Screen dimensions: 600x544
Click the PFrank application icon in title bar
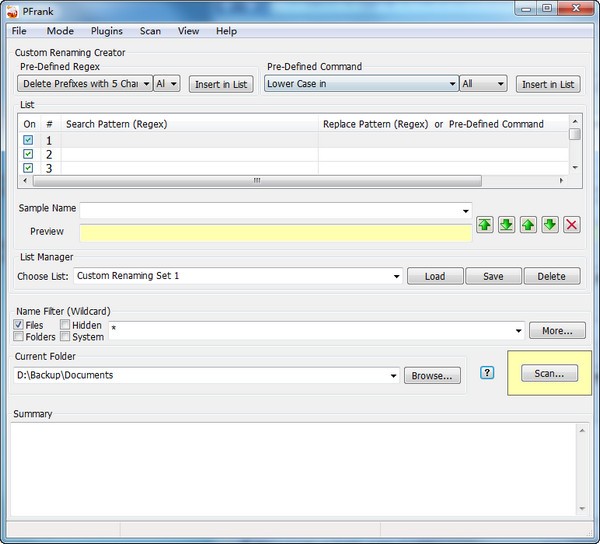12,11
